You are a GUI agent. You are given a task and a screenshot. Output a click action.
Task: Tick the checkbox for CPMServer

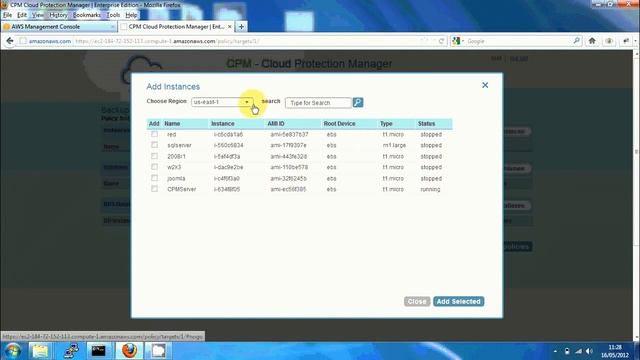point(154,189)
